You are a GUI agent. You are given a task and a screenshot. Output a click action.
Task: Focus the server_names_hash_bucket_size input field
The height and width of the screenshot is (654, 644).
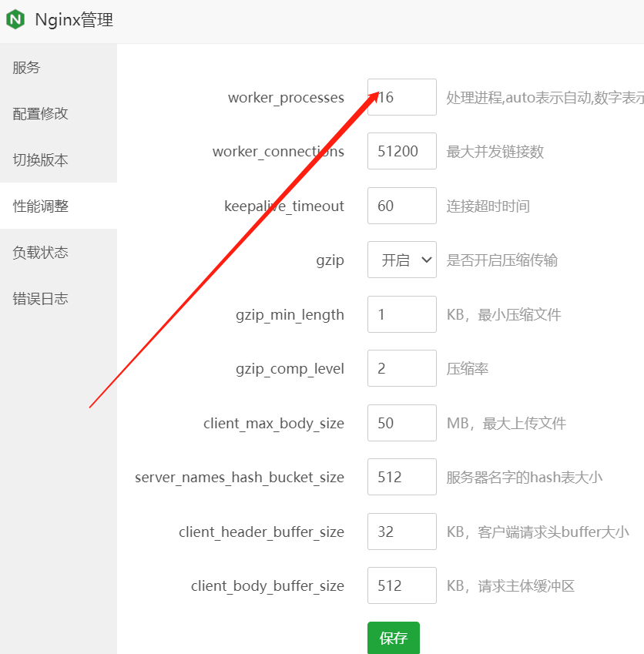[402, 477]
